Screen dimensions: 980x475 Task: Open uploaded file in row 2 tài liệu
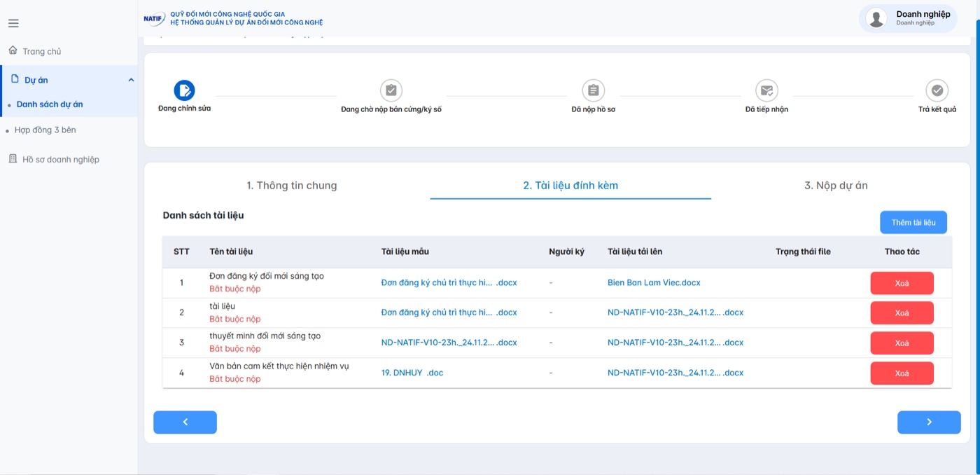pos(675,312)
